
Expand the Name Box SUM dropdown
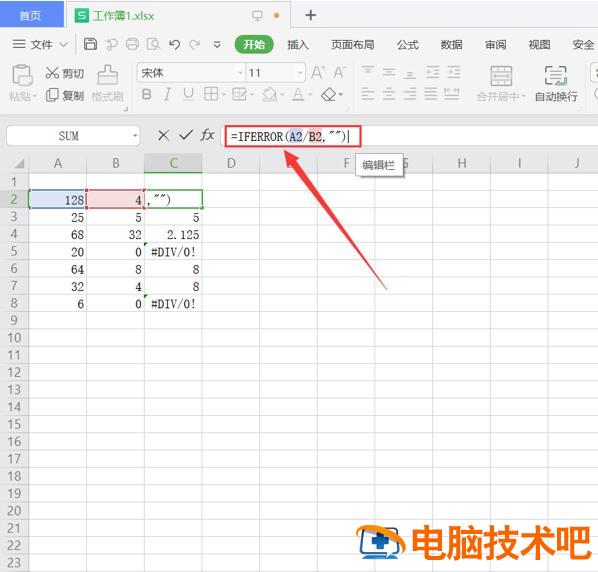135,136
